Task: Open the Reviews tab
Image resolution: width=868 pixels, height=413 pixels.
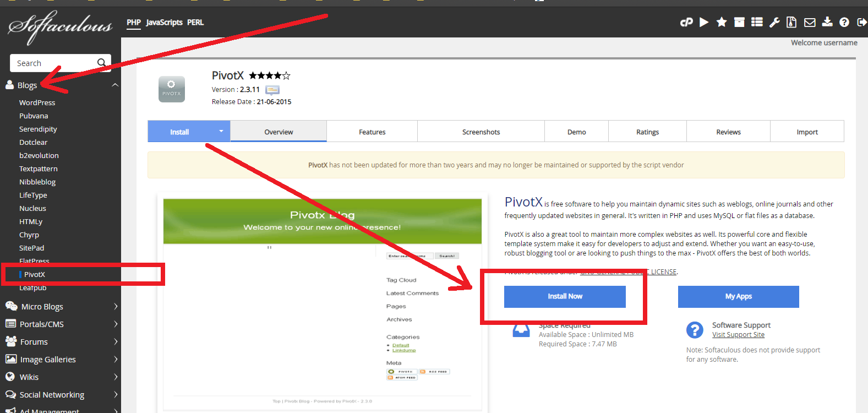Action: click(x=728, y=132)
